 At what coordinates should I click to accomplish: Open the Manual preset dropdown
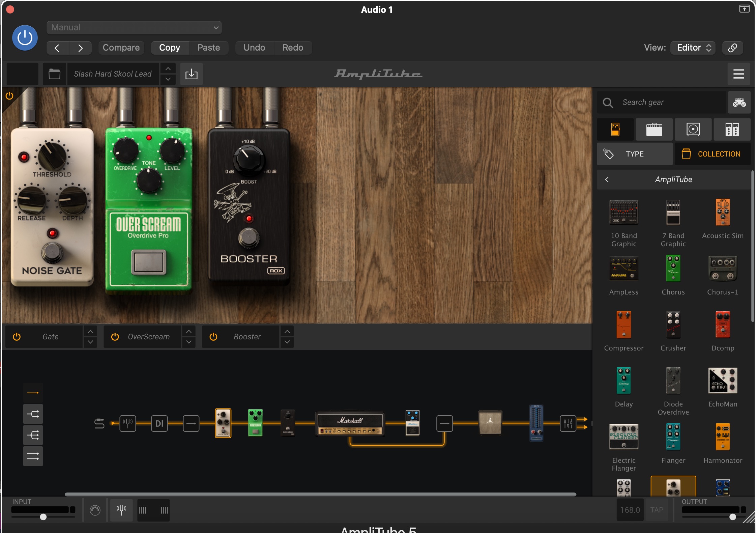click(x=134, y=28)
